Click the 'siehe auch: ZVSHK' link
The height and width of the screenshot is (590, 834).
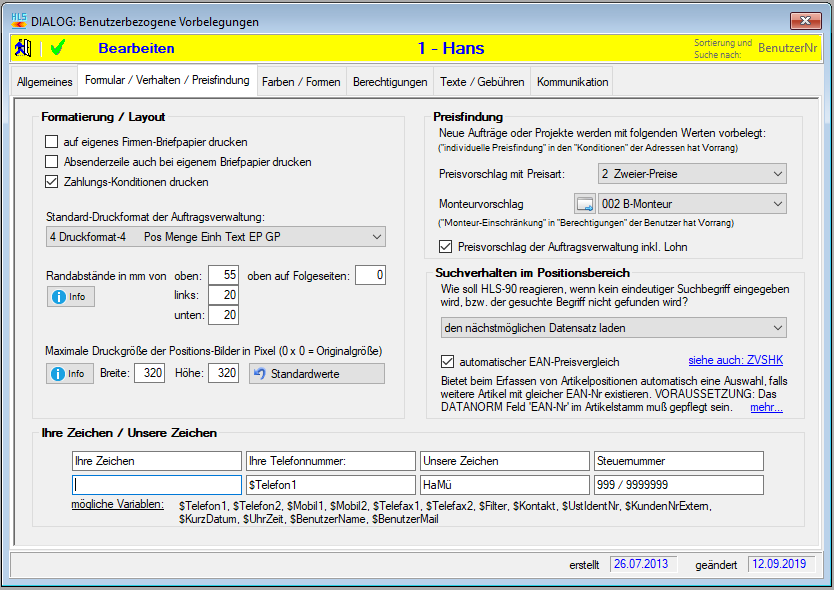click(736, 360)
